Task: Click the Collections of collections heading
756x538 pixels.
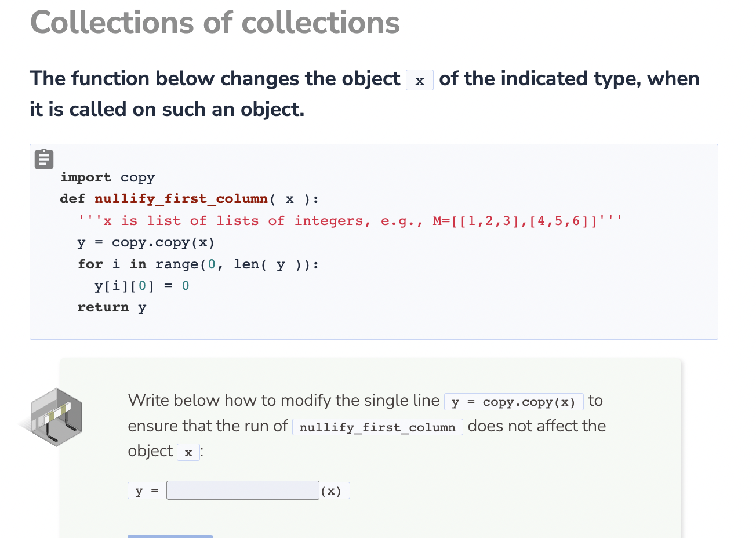Action: pos(215,22)
